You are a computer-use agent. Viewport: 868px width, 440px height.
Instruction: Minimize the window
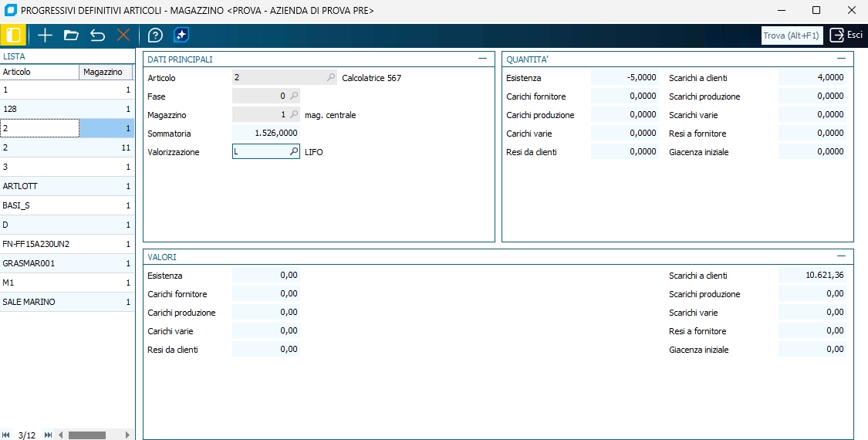782,10
